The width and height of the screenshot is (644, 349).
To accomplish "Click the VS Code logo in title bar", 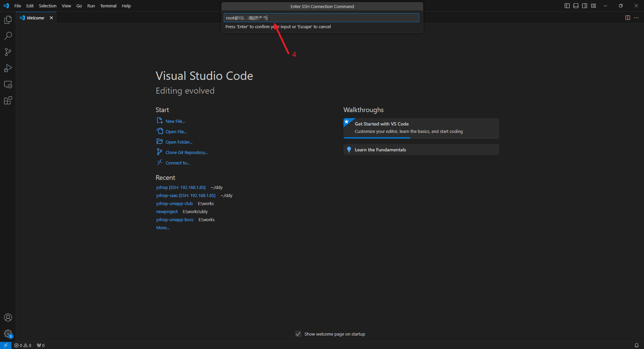I will coord(6,6).
